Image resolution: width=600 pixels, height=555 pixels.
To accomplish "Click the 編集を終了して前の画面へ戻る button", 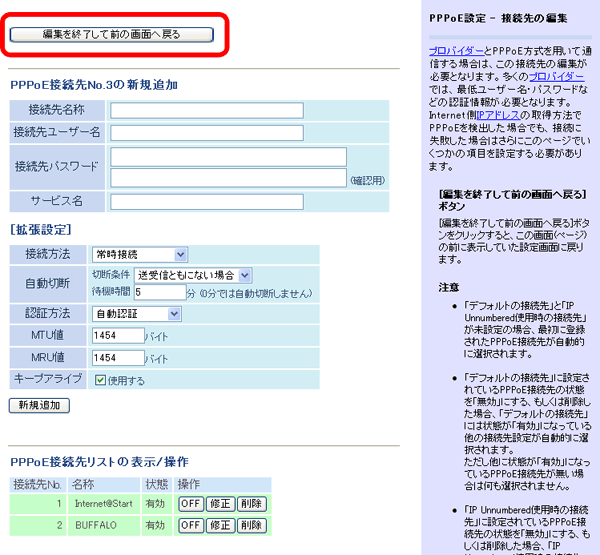I will coord(111,34).
